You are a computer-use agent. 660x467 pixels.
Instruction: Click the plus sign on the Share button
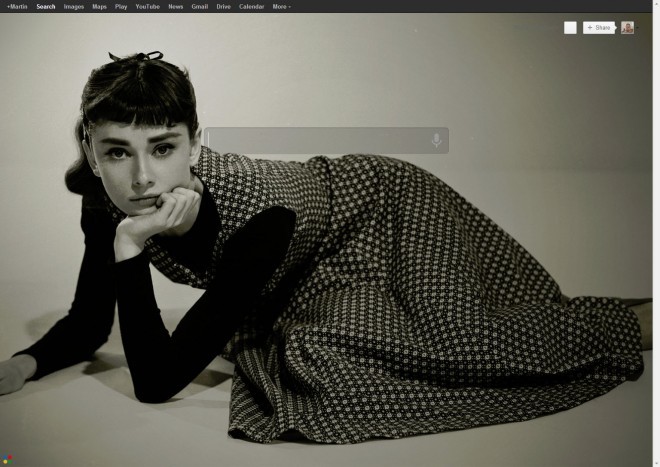point(590,27)
